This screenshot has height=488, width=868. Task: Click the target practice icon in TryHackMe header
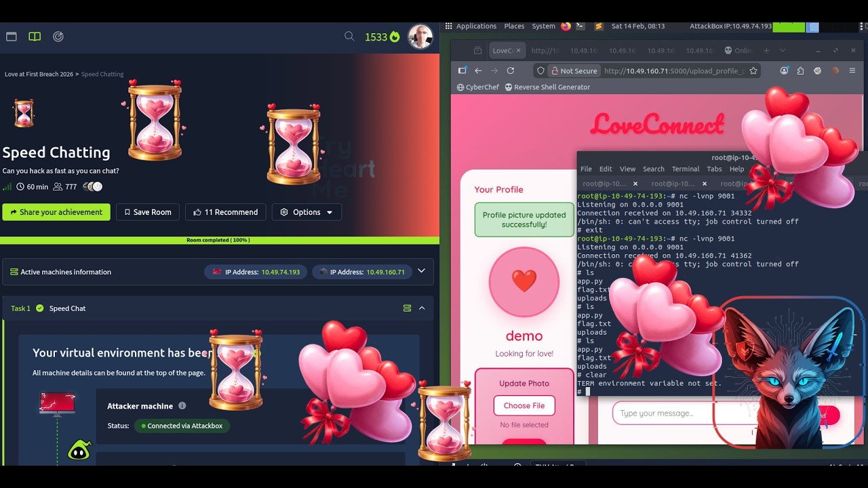pos(58,37)
